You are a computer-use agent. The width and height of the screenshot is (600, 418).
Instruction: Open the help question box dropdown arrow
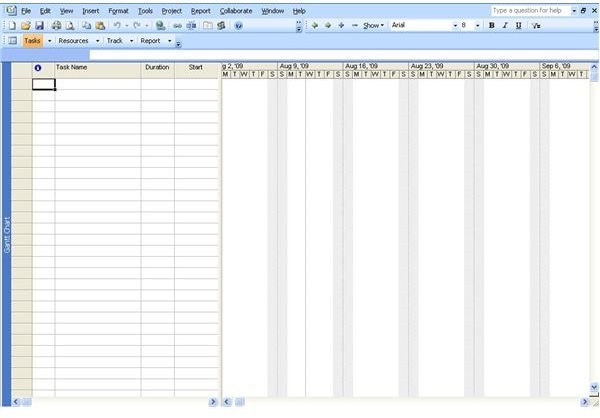(574, 11)
